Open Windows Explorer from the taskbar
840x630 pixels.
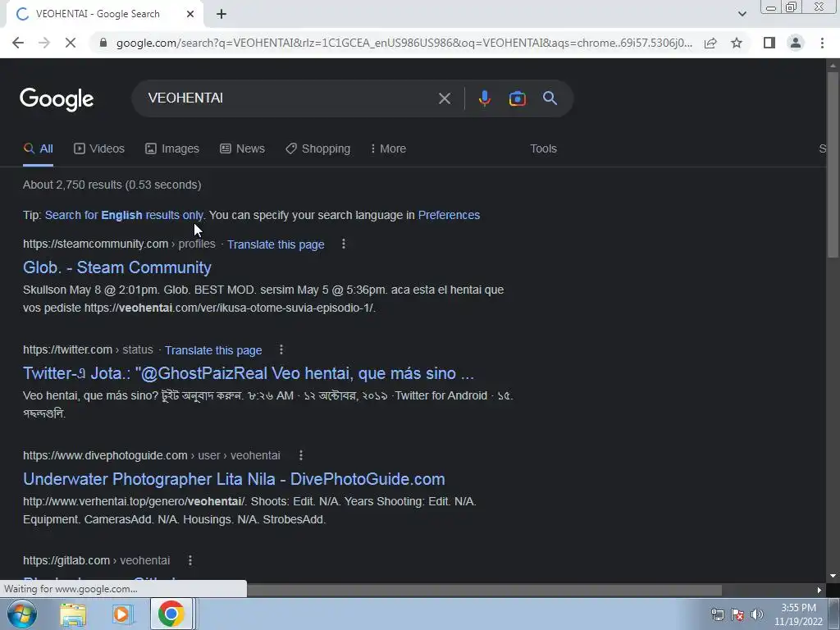[73, 614]
